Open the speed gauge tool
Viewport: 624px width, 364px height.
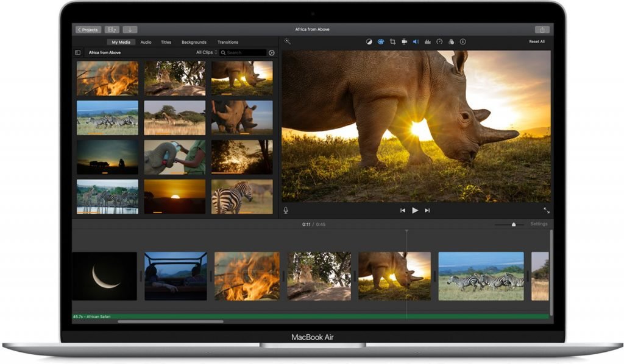(x=439, y=42)
